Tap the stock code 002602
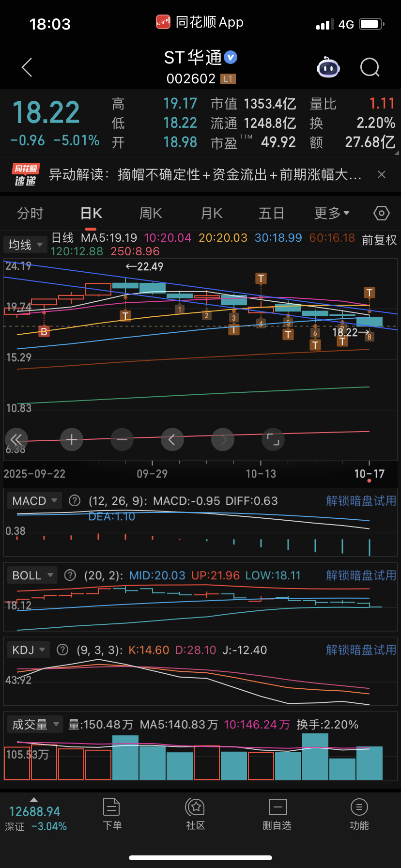 (x=191, y=78)
